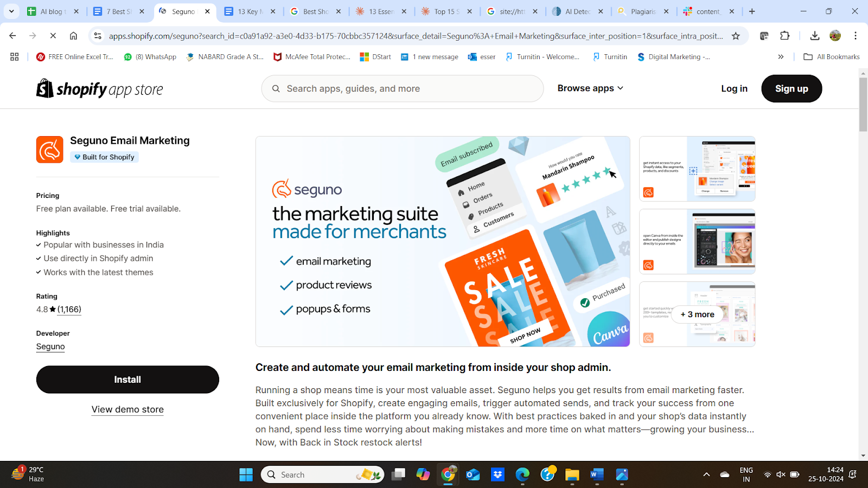The width and height of the screenshot is (868, 488).
Task: Open the browser Downloads icon
Action: [814, 36]
